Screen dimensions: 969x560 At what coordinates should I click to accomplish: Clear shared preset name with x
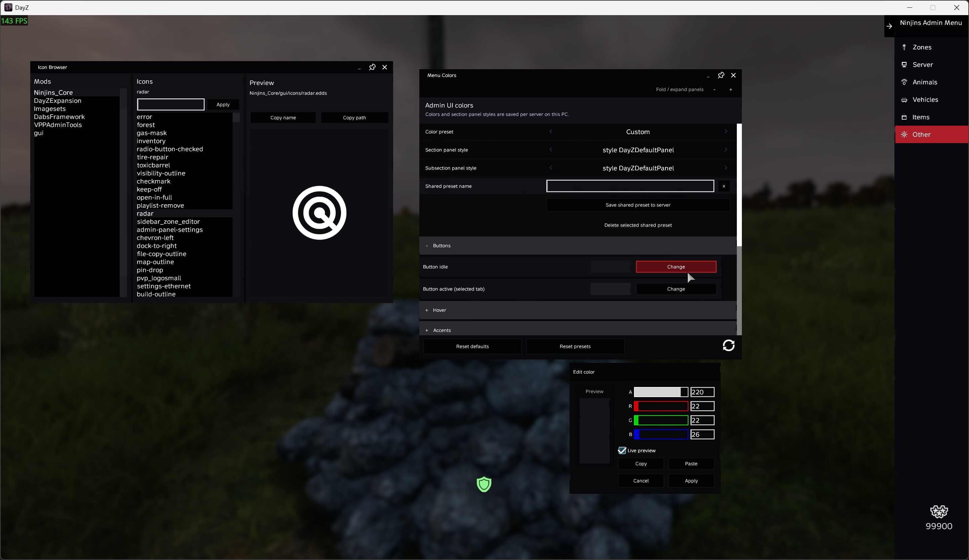724,186
